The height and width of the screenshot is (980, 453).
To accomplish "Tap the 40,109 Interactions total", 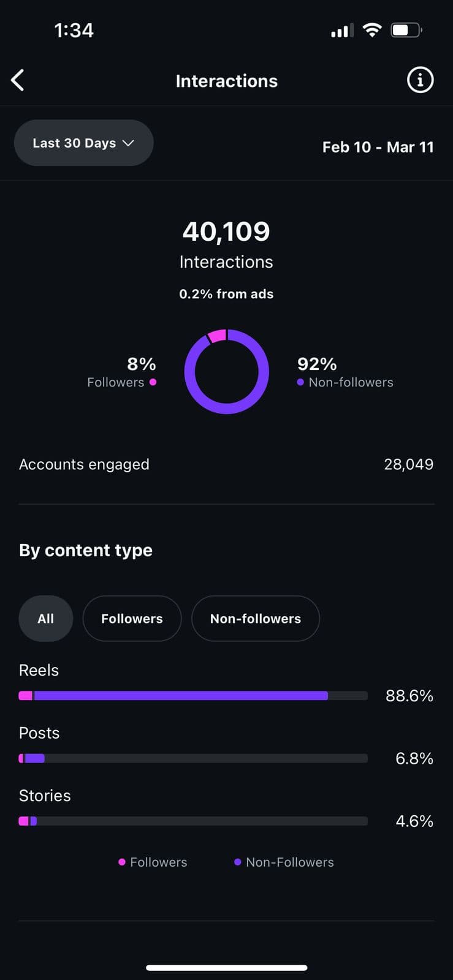I will pos(226,232).
